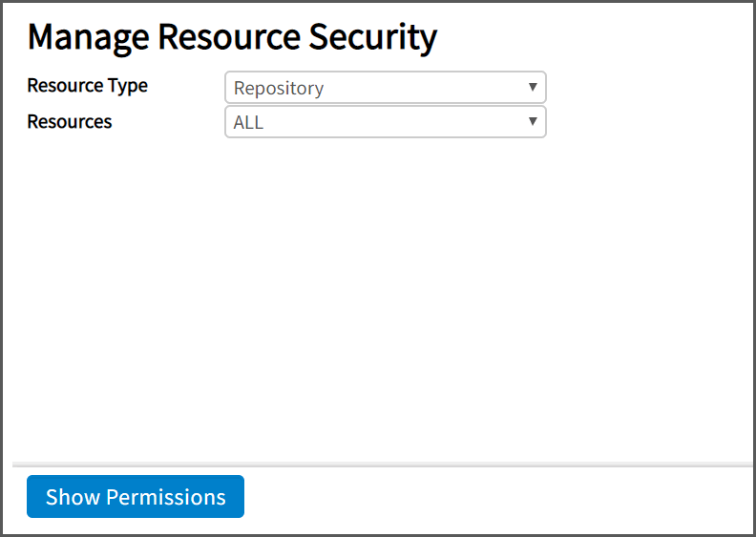The width and height of the screenshot is (756, 537).
Task: Click the "Resources" field label
Action: pyautogui.click(x=69, y=122)
